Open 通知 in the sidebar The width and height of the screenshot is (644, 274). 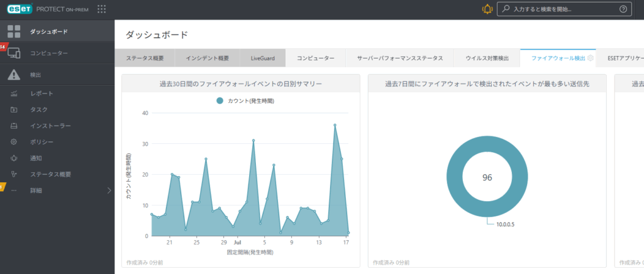[36, 158]
